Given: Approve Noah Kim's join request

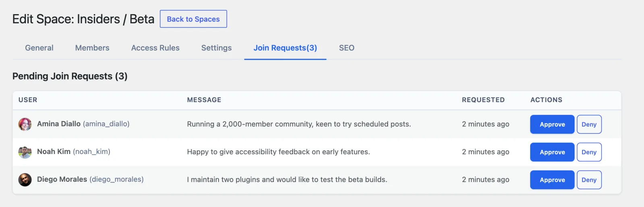Looking at the screenshot, I should pyautogui.click(x=552, y=152).
